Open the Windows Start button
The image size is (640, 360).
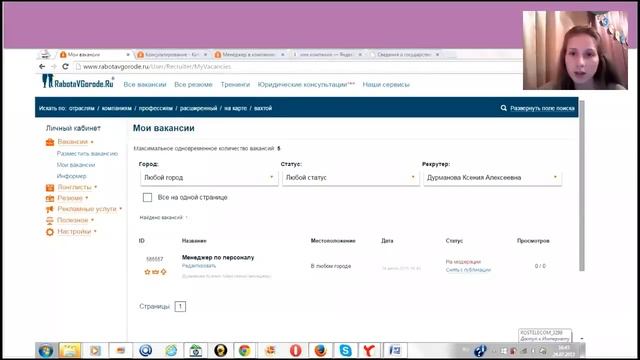pos(46,351)
